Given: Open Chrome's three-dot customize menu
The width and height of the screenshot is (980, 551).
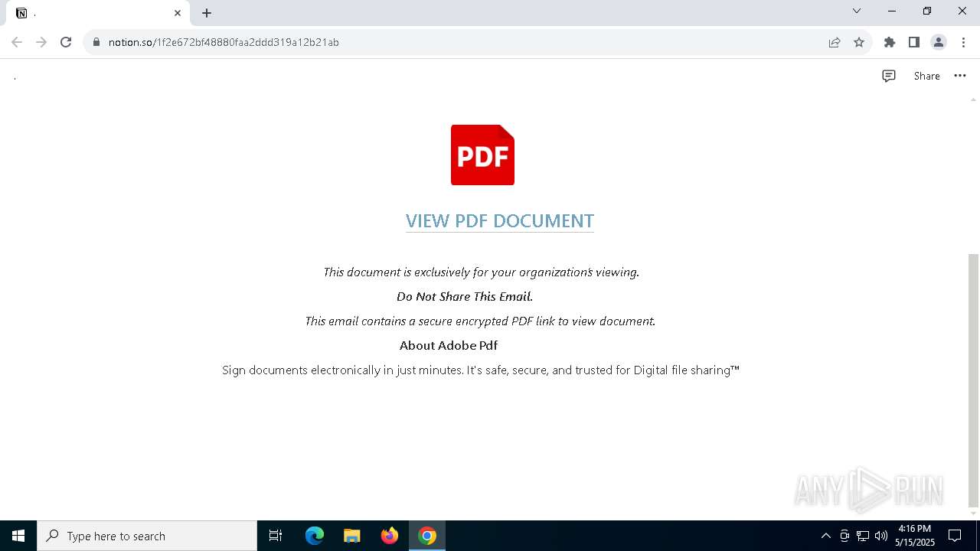Looking at the screenshot, I should click(963, 42).
